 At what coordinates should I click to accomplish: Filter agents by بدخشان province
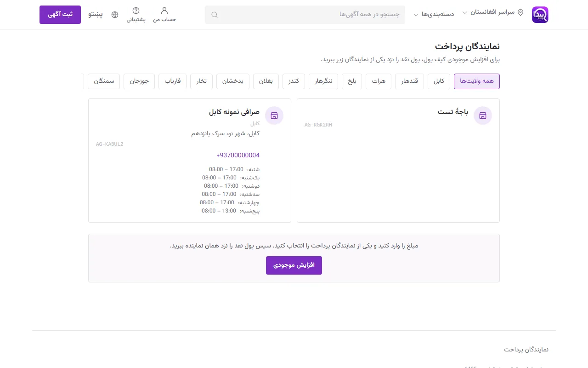(233, 81)
